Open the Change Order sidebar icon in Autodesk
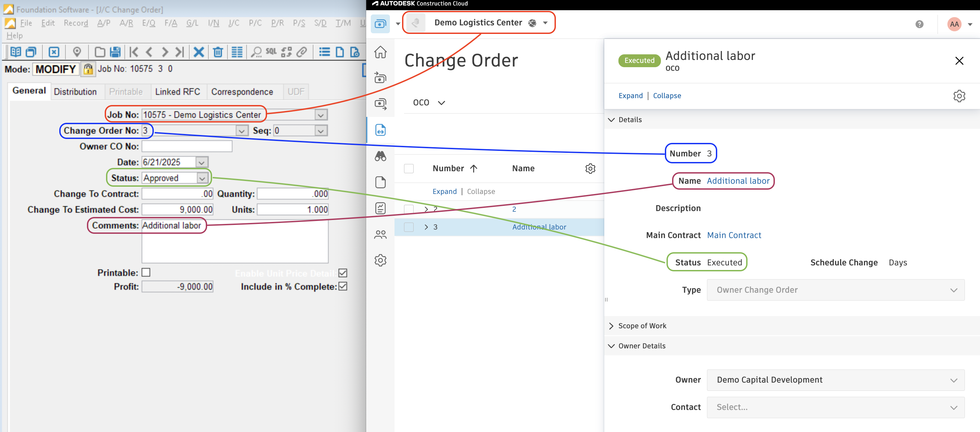Screen dimensions: 980x432 380,130
